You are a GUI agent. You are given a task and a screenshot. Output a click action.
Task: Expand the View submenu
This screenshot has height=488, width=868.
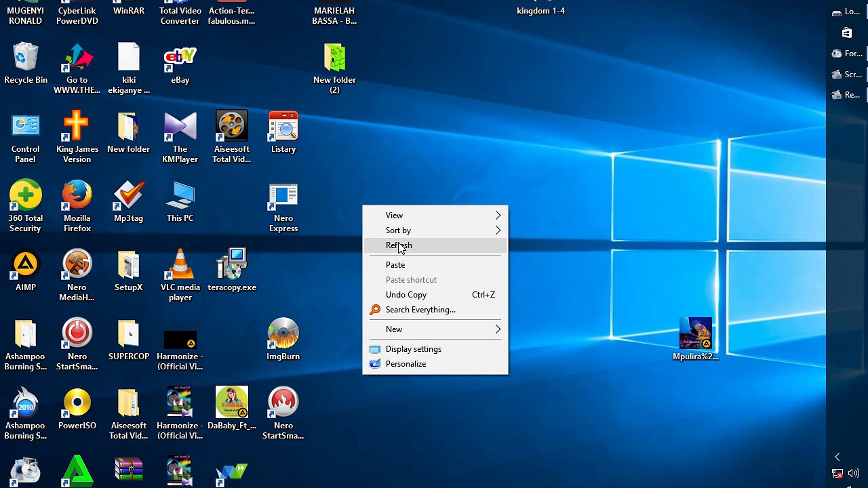[x=435, y=216]
